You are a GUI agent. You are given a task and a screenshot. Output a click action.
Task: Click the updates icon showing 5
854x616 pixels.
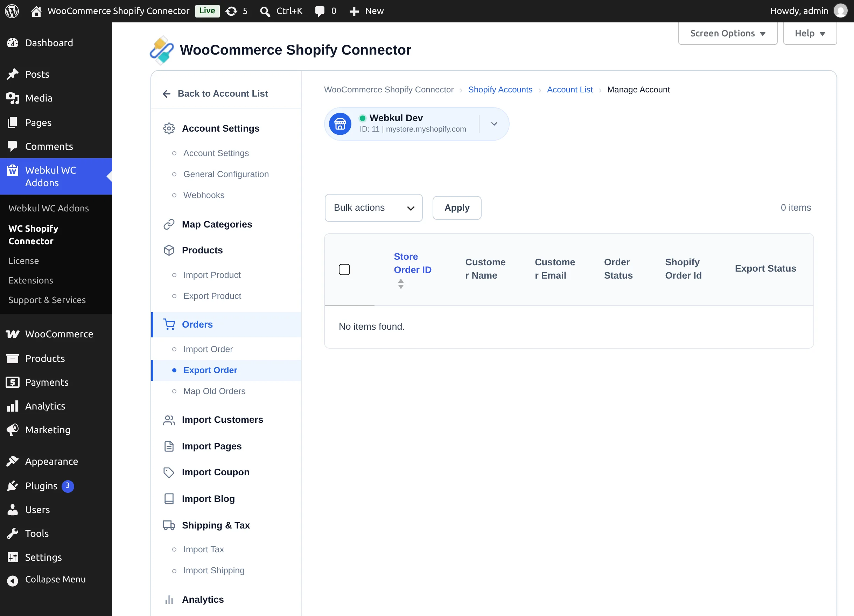231,11
